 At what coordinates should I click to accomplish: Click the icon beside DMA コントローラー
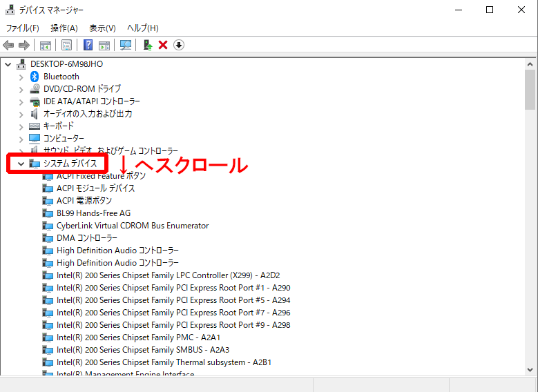48,238
